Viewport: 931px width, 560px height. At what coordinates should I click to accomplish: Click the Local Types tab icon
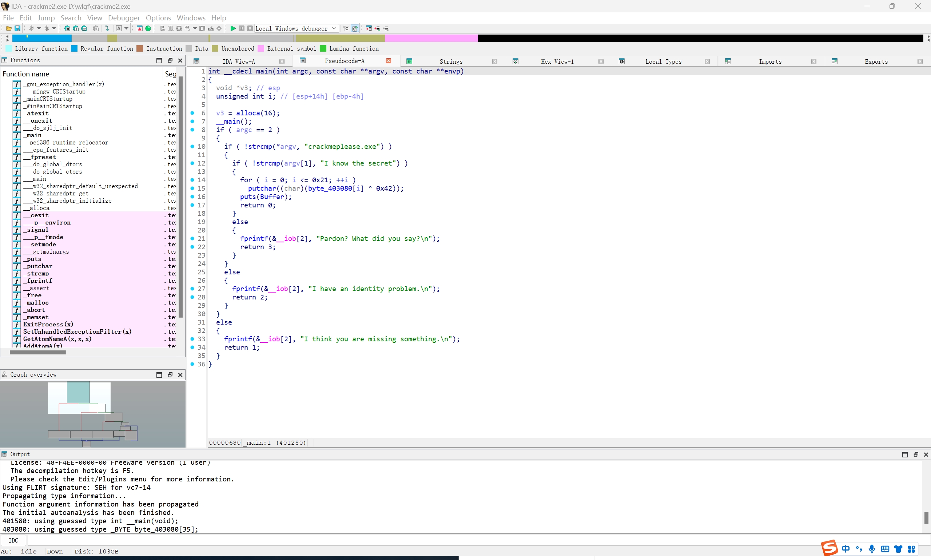coord(622,61)
